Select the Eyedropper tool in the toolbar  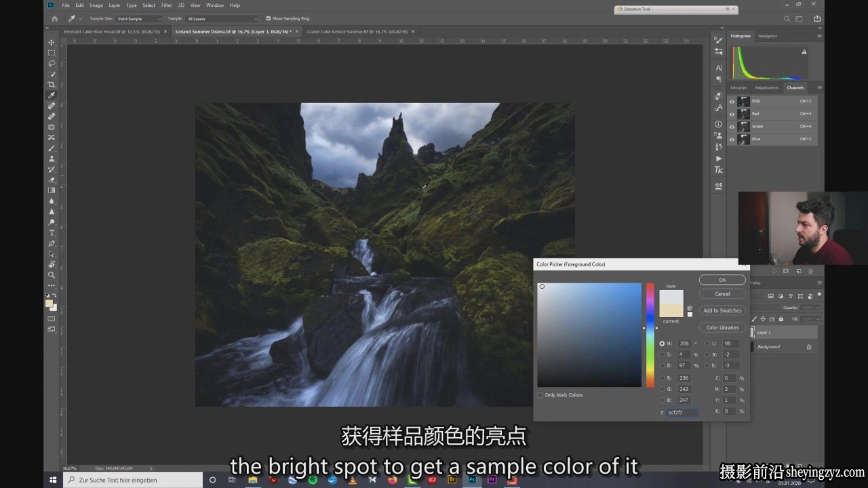point(52,96)
